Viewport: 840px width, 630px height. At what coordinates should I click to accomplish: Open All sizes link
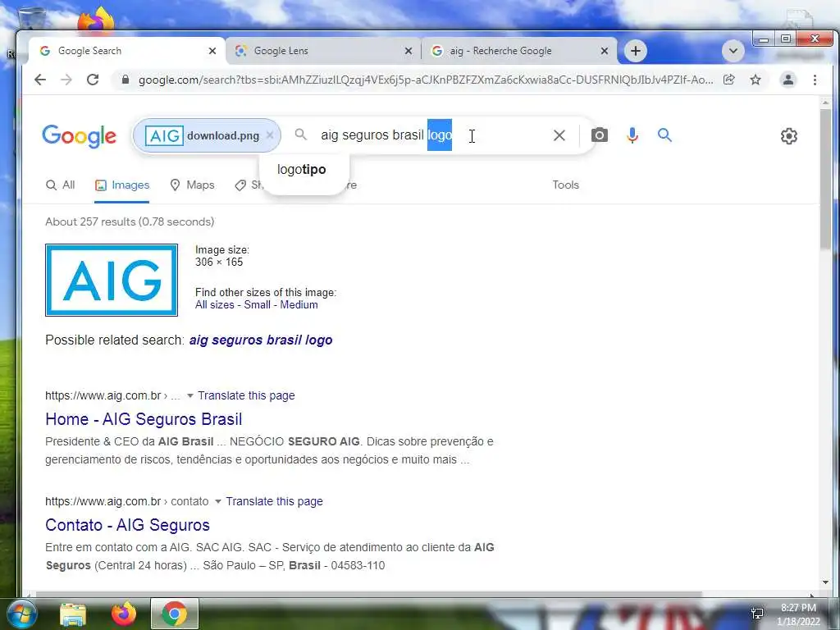pyautogui.click(x=215, y=305)
